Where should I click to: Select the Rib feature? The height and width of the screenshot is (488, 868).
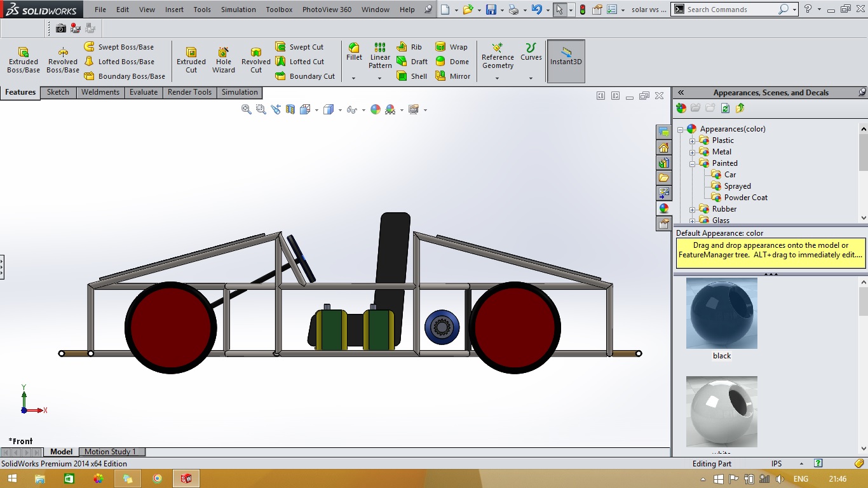pyautogui.click(x=410, y=47)
